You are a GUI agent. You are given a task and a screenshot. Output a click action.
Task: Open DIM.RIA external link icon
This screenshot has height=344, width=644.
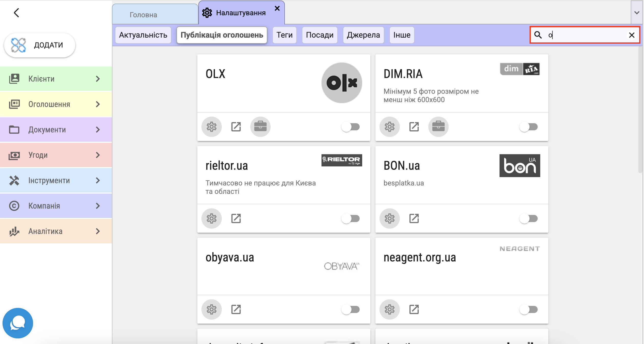414,127
